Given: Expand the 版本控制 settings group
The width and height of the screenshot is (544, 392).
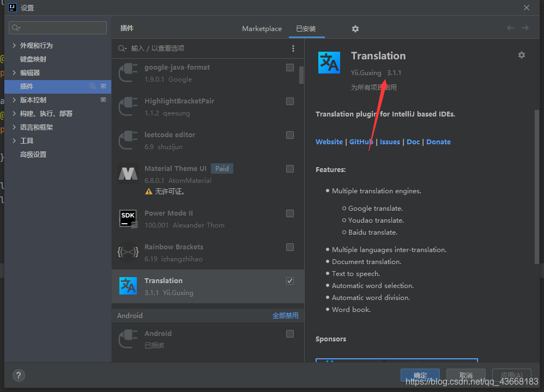Looking at the screenshot, I should tap(14, 100).
